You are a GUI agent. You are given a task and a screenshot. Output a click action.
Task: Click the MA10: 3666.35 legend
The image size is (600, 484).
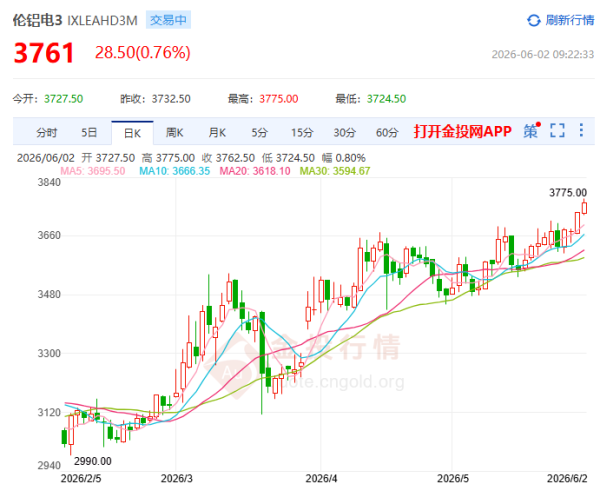[x=174, y=171]
